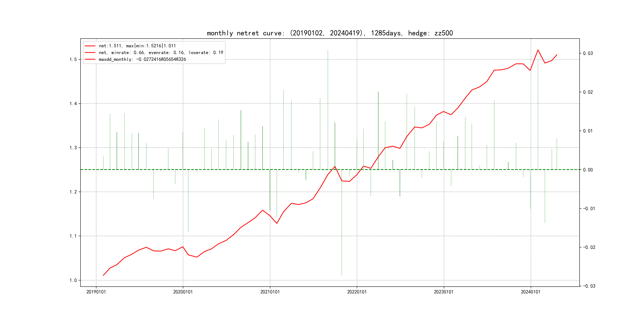Image resolution: width=644 pixels, height=322 pixels.
Task: Click the peak of the red net curve
Action: (538, 50)
